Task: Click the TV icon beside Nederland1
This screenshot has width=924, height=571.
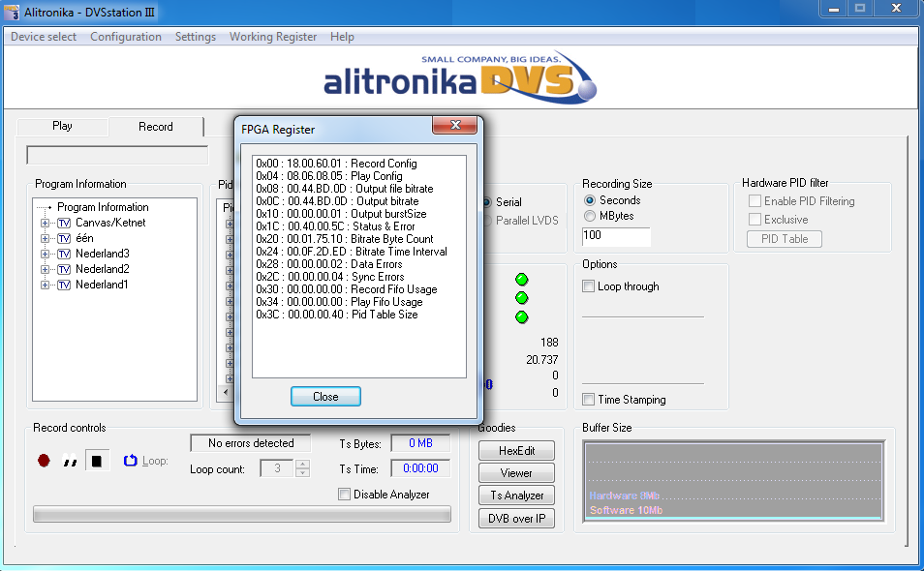Action: (64, 285)
